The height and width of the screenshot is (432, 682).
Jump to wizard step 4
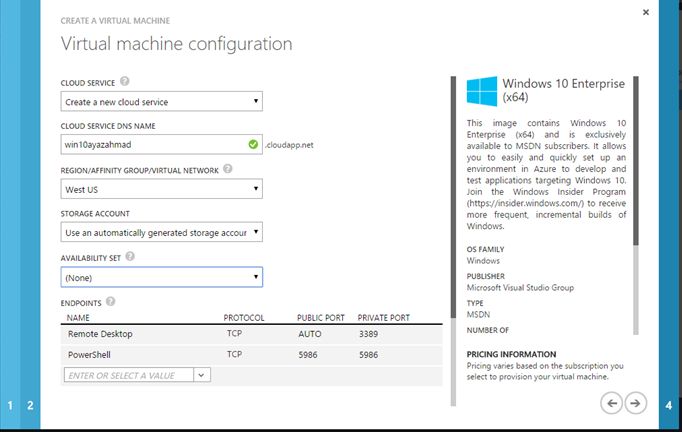point(669,405)
